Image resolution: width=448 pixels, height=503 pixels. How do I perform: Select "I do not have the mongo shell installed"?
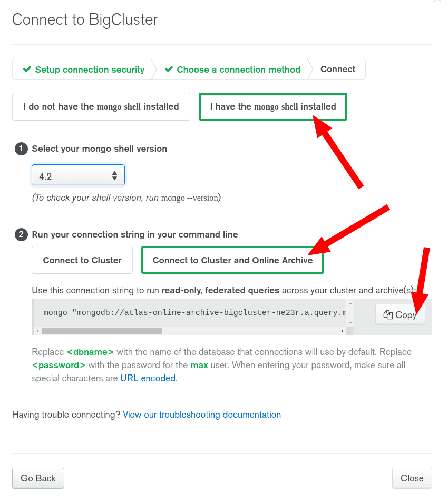(x=101, y=107)
